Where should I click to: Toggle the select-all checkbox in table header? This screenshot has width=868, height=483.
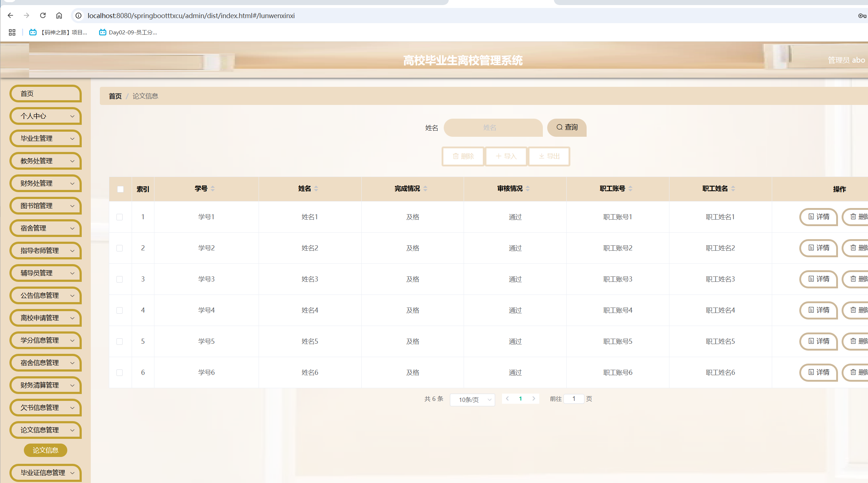[x=120, y=189]
